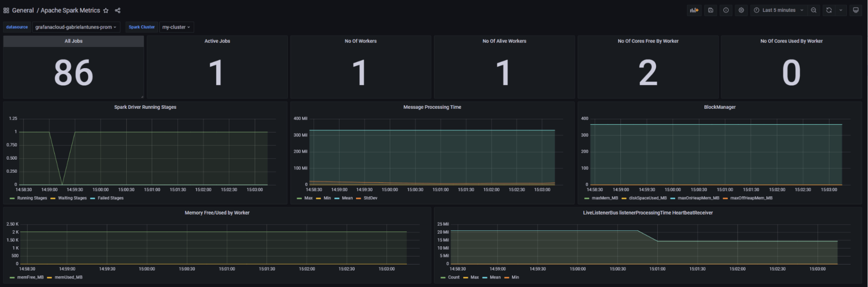This screenshot has height=287, width=868.
Task: Open No Of Cores Used By Worker menu
Action: [x=791, y=41]
